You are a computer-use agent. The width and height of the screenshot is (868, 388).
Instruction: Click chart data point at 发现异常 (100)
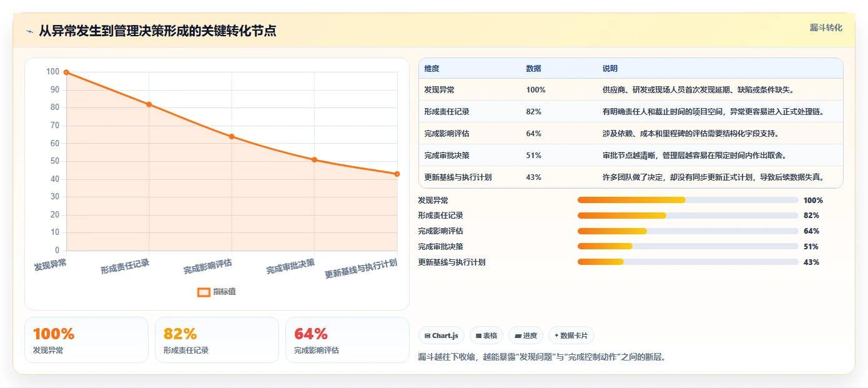click(x=66, y=72)
